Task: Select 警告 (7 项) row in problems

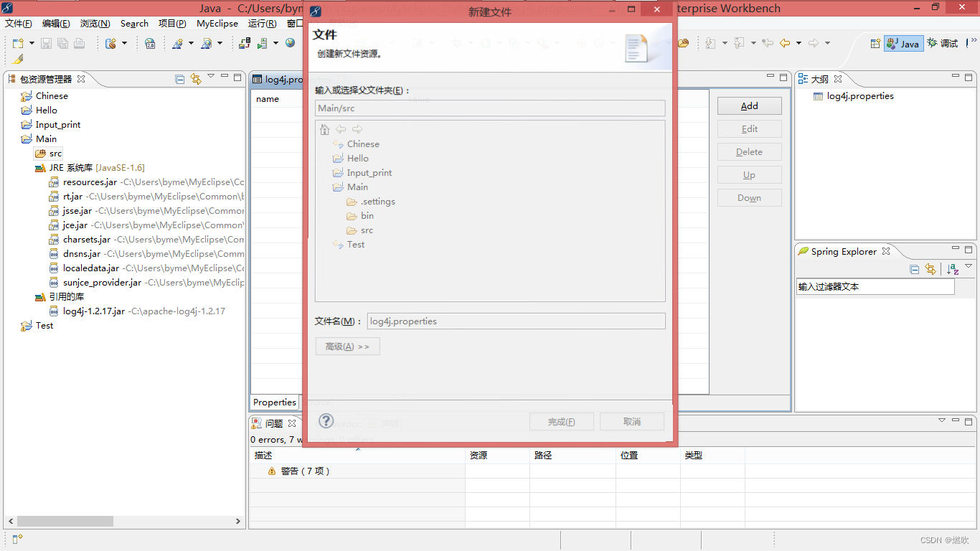Action: click(298, 471)
